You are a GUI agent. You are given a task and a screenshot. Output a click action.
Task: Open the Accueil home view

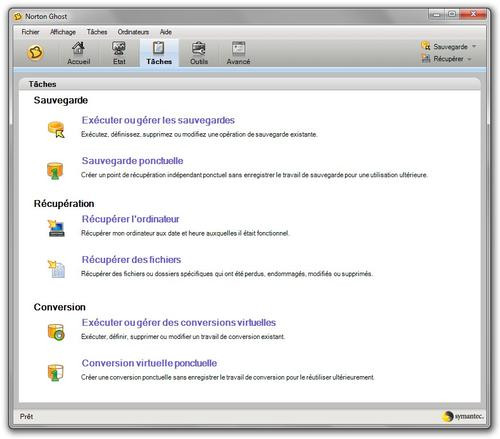tap(79, 53)
